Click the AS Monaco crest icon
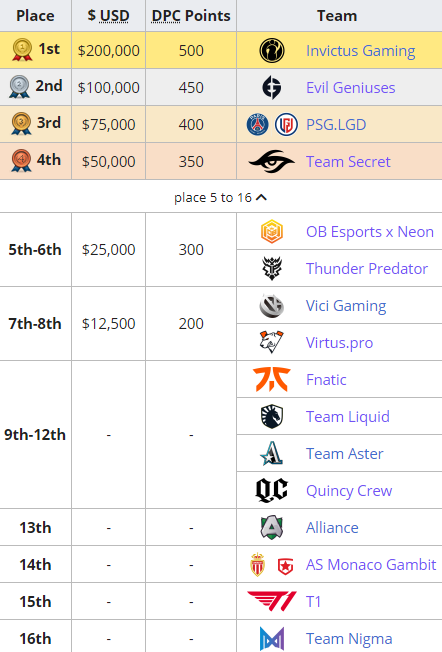This screenshot has width=442, height=652. pyautogui.click(x=257, y=565)
